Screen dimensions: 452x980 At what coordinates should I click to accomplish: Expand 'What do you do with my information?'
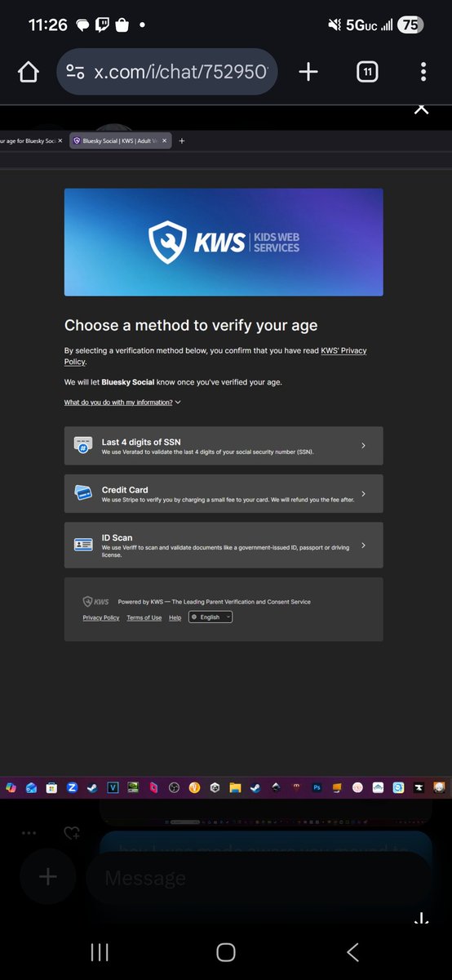coord(122,403)
